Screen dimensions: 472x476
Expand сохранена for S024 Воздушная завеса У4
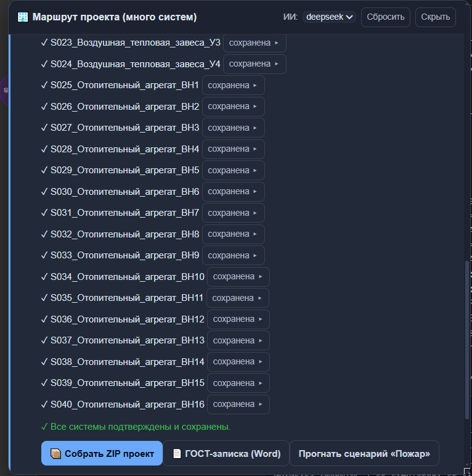click(x=254, y=64)
